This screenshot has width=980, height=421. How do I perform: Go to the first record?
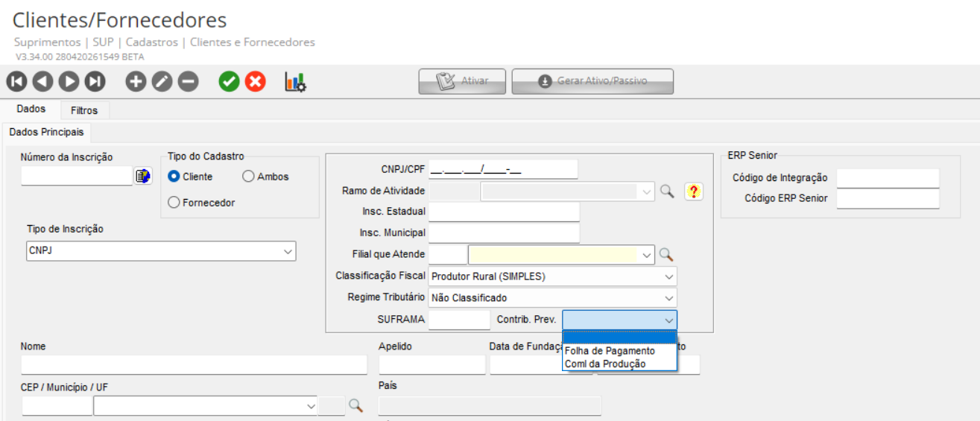pos(16,82)
